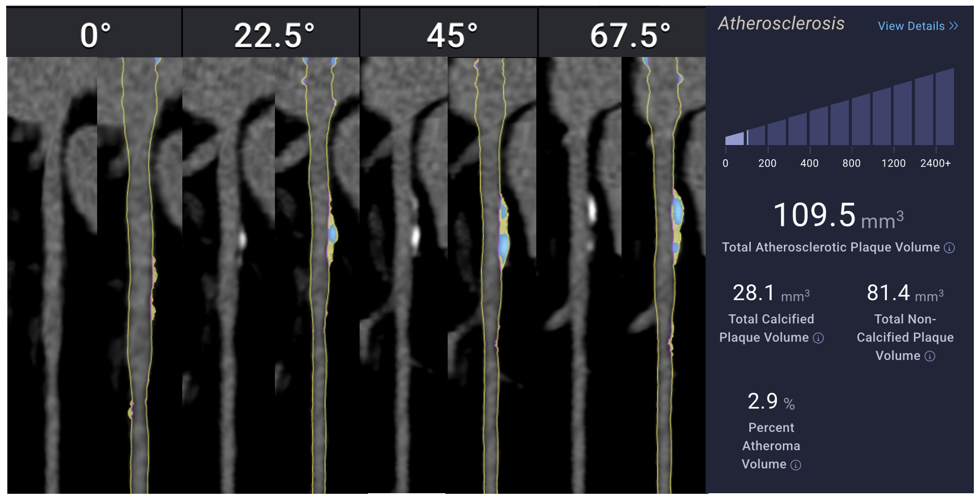
Task: Choose the 67.5° rotation header
Action: point(629,35)
